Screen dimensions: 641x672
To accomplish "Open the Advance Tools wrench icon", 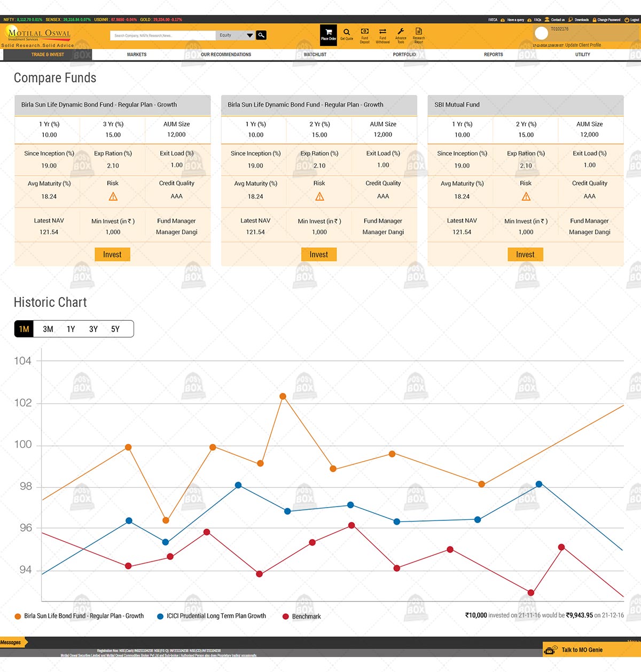I will click(x=401, y=32).
